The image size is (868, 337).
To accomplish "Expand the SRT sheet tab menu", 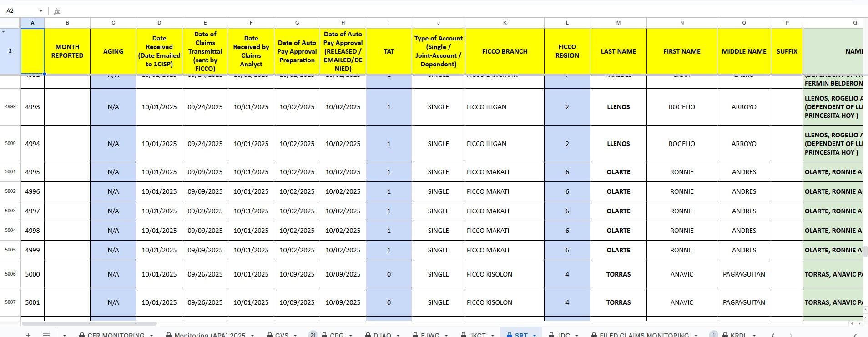I will tap(535, 335).
